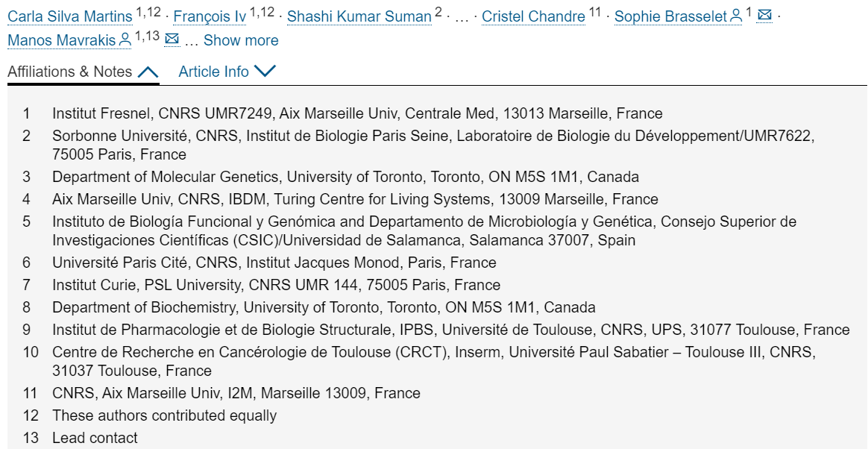Open author Manos Mavrakis link
This screenshot has height=449, width=868.
pyautogui.click(x=62, y=40)
